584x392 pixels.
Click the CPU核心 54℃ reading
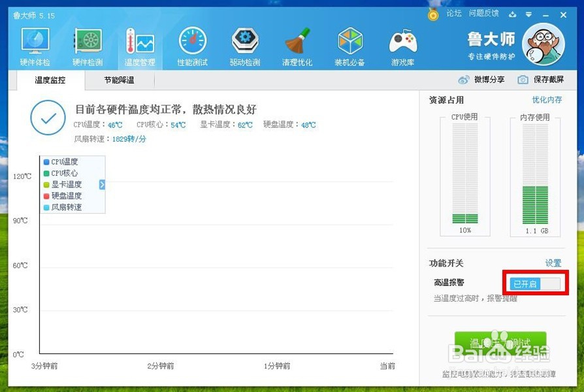(161, 125)
